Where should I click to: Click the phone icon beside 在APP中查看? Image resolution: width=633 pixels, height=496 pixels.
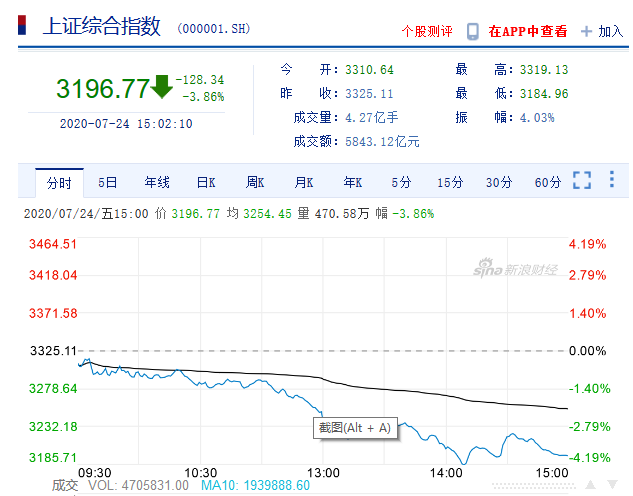[x=473, y=31]
